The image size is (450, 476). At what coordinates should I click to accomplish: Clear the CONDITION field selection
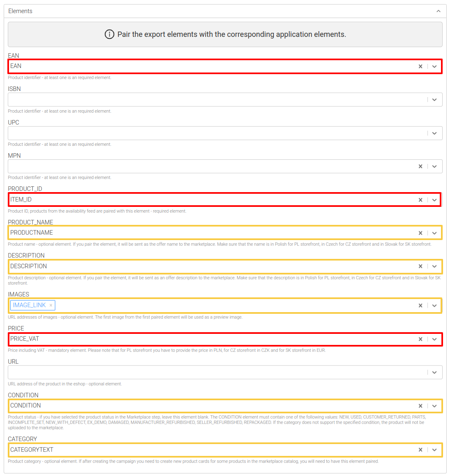pos(420,406)
